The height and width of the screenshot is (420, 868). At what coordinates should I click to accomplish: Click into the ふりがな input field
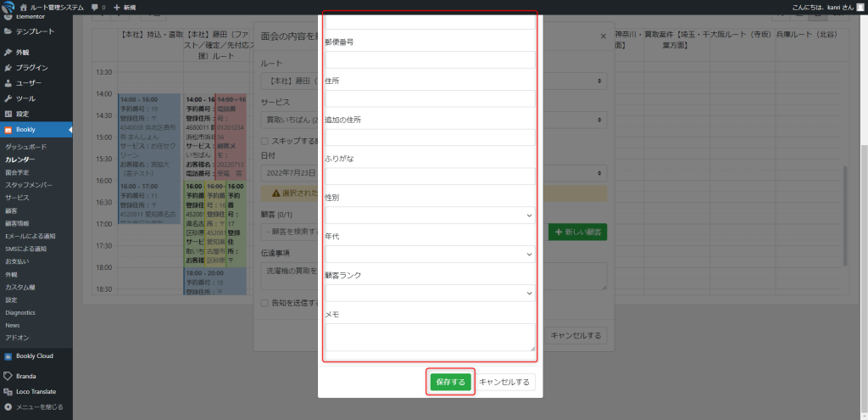[430, 176]
